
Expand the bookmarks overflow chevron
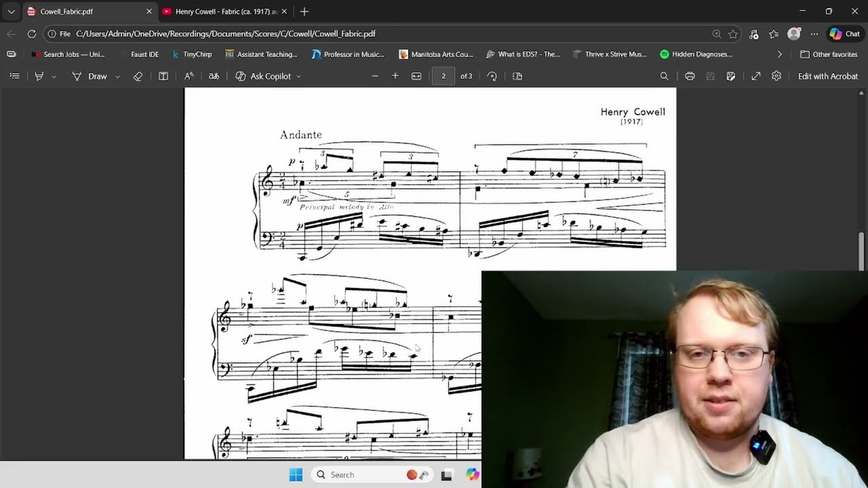(779, 54)
